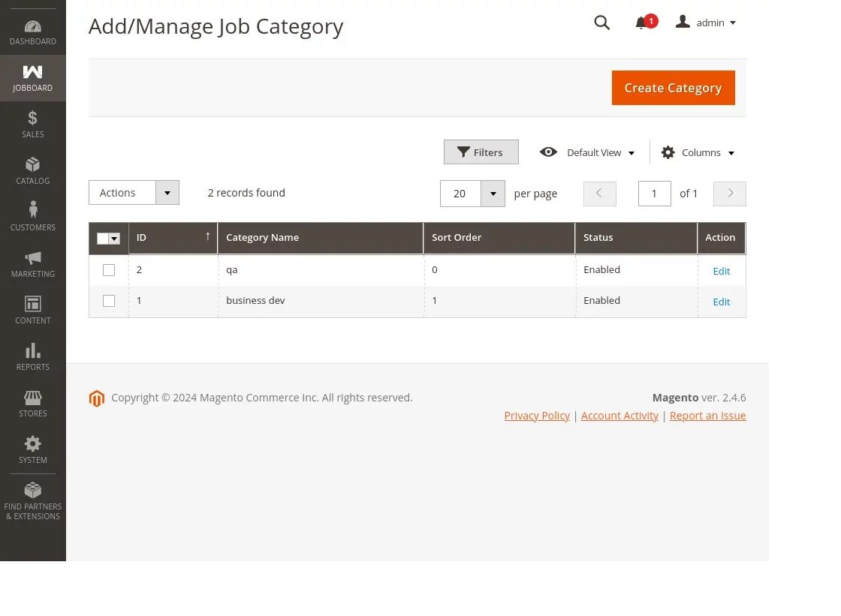
Task: Click the notifications bell icon
Action: tap(642, 23)
